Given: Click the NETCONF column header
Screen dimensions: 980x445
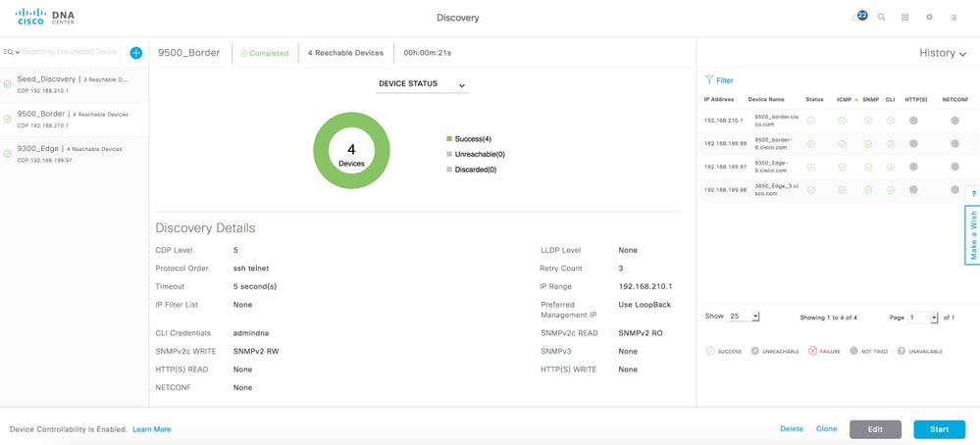Looking at the screenshot, I should pyautogui.click(x=955, y=99).
